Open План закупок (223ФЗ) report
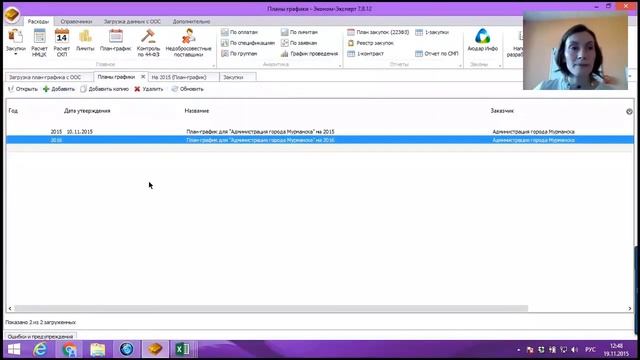640x360 pixels. (x=378, y=32)
